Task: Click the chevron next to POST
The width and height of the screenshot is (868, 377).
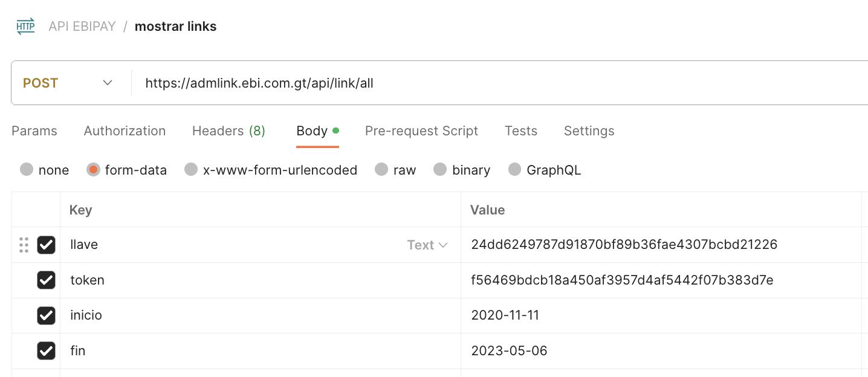Action: pyautogui.click(x=108, y=83)
